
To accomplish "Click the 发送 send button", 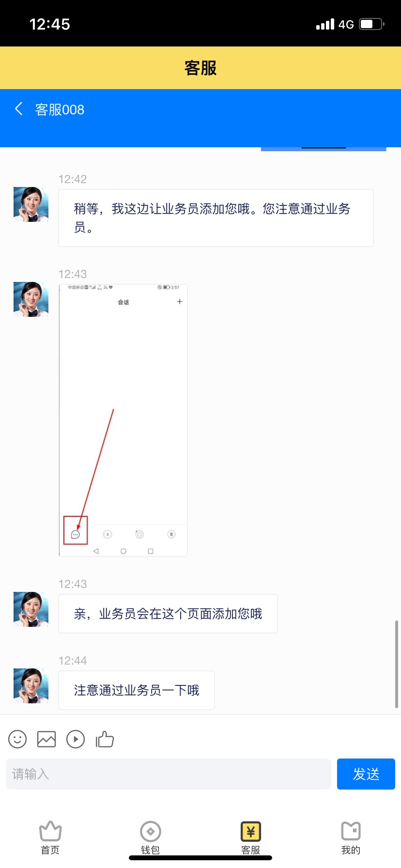I will pos(366,774).
